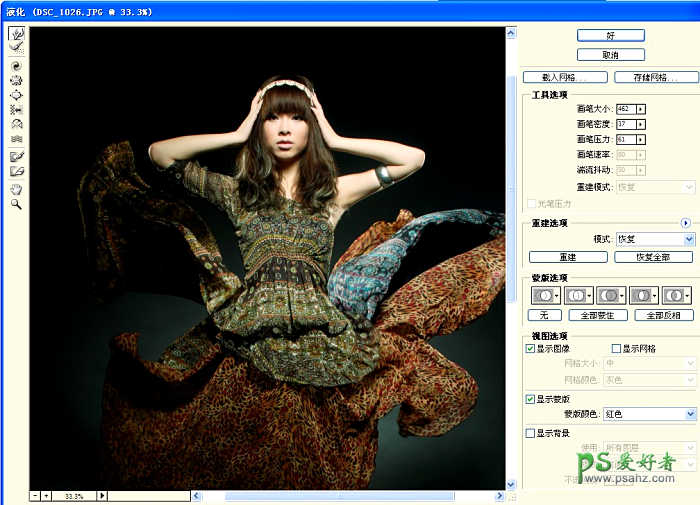The image size is (700, 505).
Task: Open the 画笔大小 slider popup arrow
Action: [x=641, y=109]
